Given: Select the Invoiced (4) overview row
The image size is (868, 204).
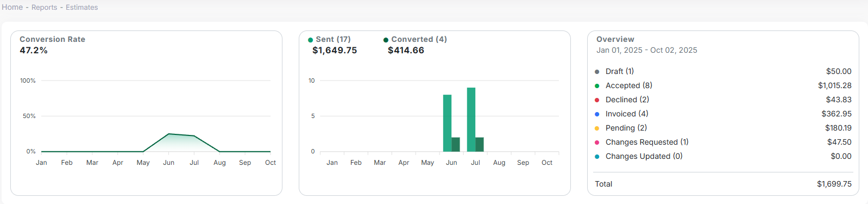Looking at the screenshot, I should pyautogui.click(x=723, y=114).
